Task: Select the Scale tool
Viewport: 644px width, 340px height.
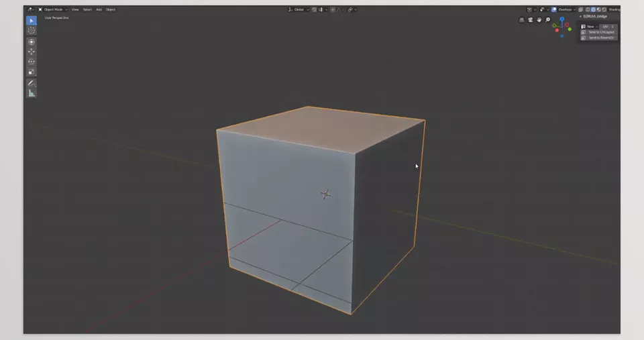Action: point(32,72)
